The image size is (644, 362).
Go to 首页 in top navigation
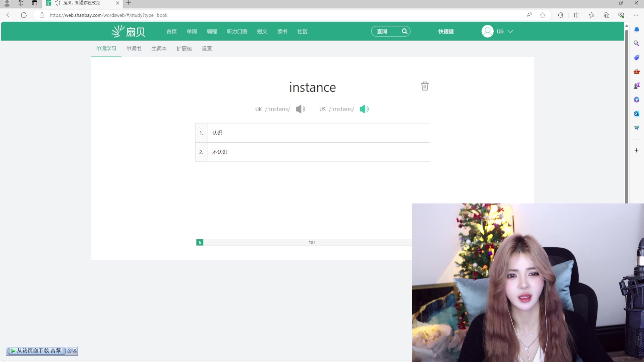[172, 31]
